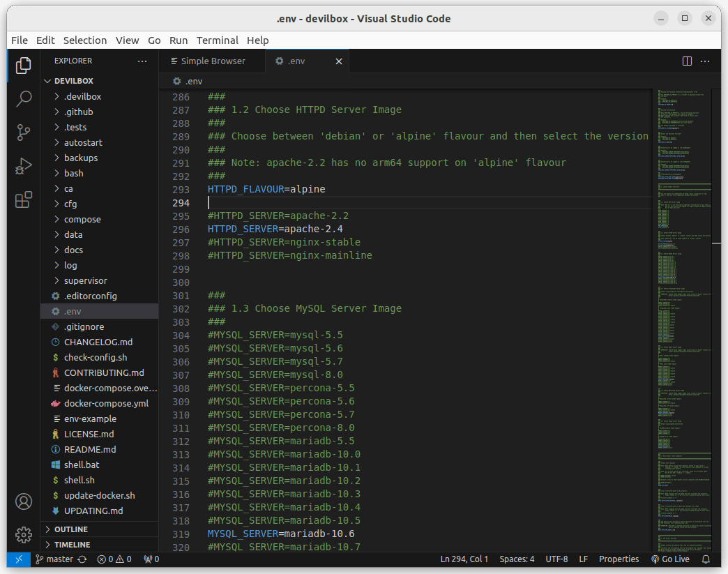728x574 pixels.
Task: Expand the TIMELINE section
Action: 72,545
